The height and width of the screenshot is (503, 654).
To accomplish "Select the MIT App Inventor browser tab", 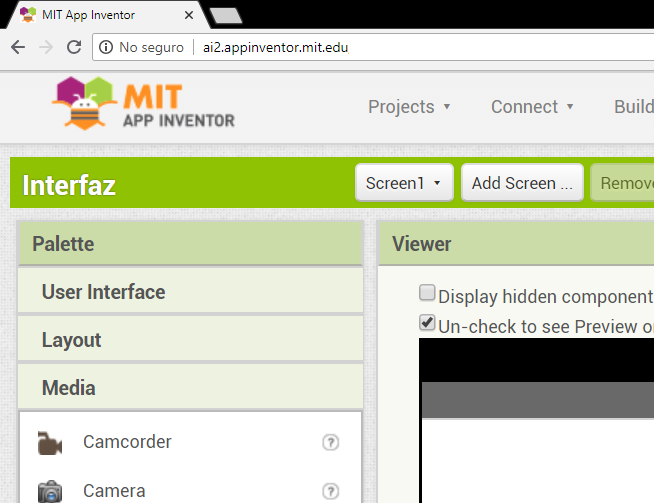I will (100, 15).
